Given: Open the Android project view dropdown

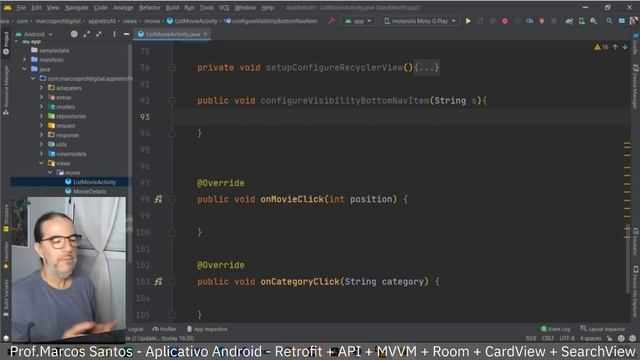Looking at the screenshot, I should point(34,34).
